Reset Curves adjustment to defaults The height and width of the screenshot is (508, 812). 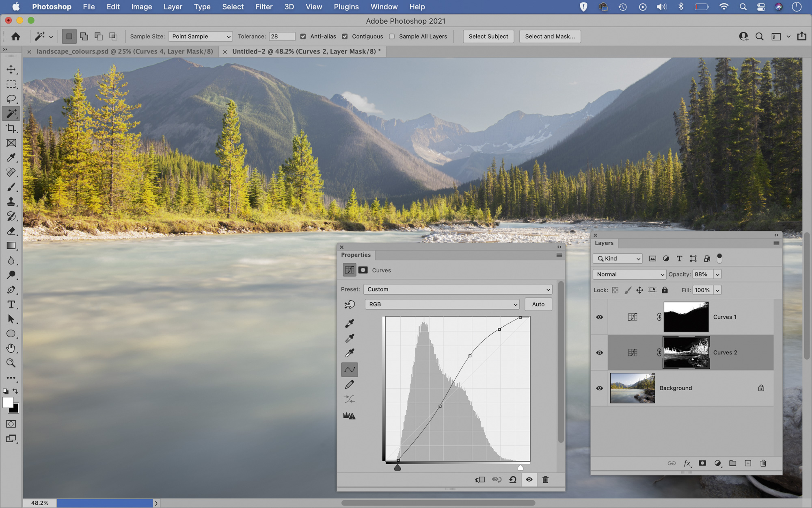[x=513, y=480]
